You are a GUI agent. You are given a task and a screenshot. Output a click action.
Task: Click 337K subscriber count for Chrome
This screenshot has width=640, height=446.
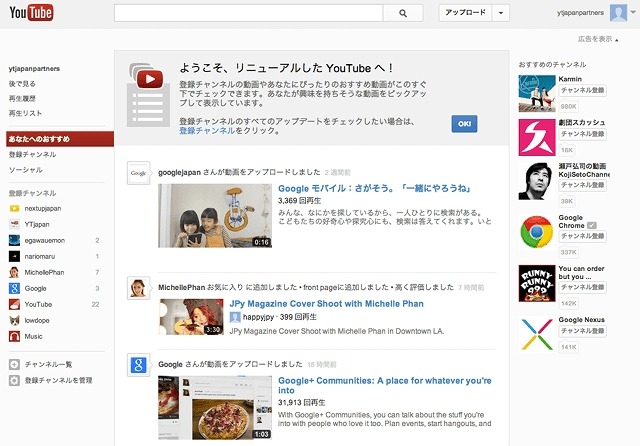[x=569, y=253]
